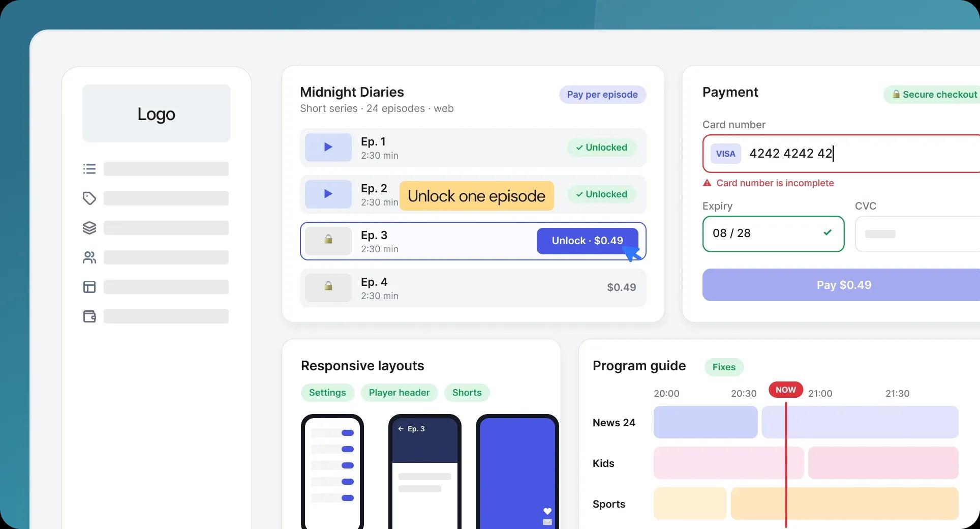This screenshot has width=980, height=529.
Task: Click the red warning triangle icon
Action: point(707,183)
